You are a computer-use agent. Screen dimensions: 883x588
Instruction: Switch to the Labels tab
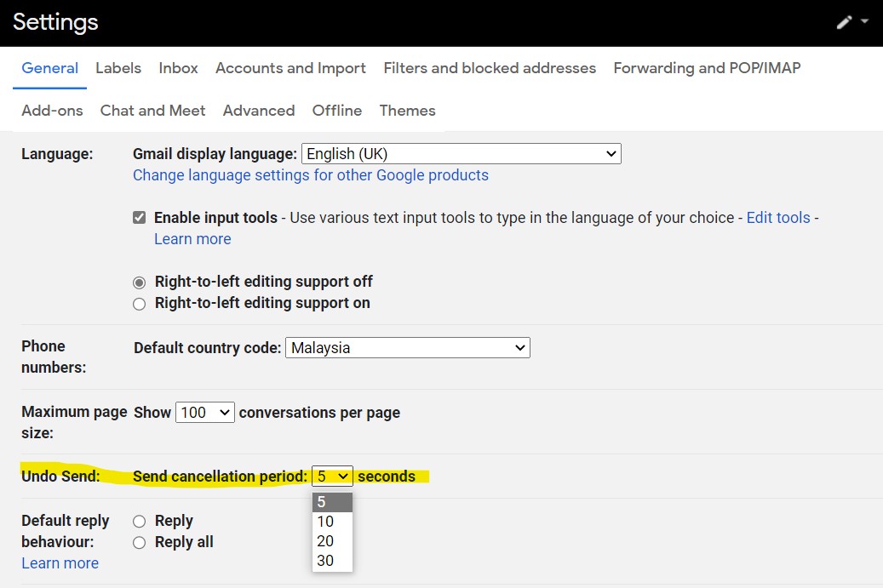[118, 68]
